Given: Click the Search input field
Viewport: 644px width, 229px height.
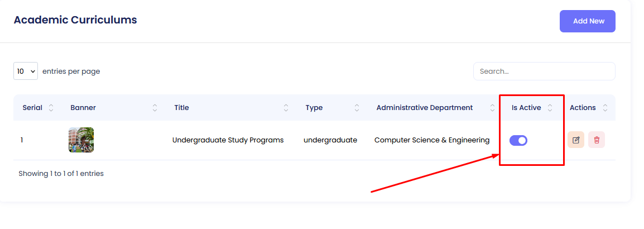Looking at the screenshot, I should 544,71.
